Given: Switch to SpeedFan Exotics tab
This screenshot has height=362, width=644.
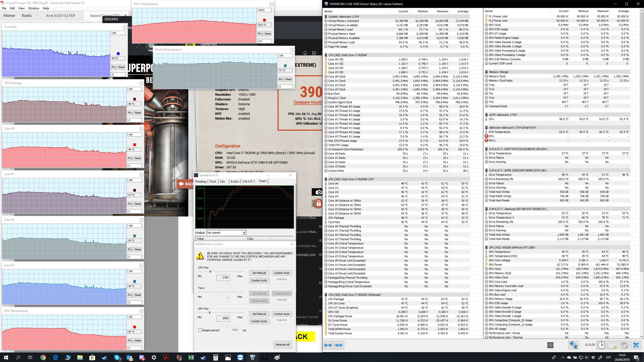Looking at the screenshot, I should point(235,181).
